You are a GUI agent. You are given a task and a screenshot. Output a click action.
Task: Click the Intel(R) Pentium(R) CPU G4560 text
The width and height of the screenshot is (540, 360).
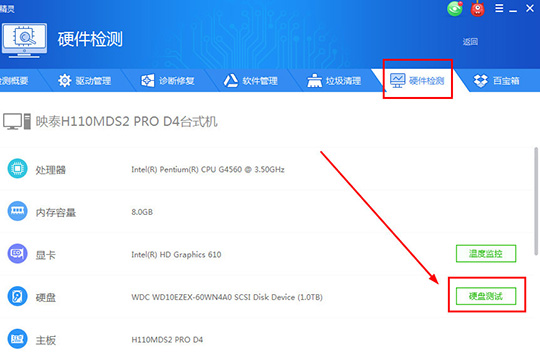(x=208, y=169)
